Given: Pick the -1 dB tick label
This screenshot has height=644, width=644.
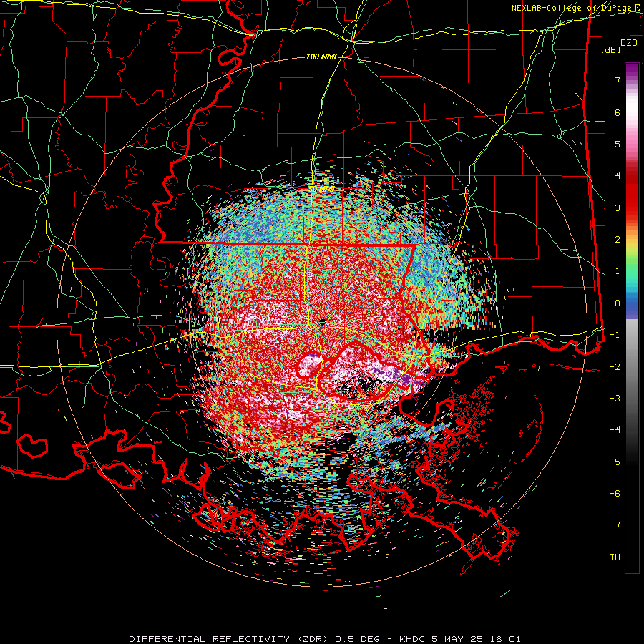Looking at the screenshot, I should tap(615, 335).
